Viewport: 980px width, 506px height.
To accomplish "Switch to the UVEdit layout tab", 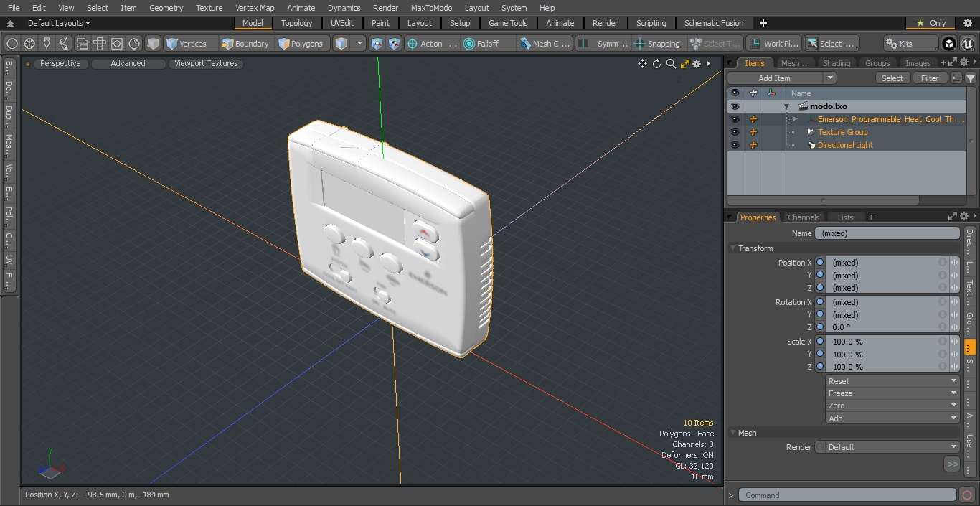I will point(342,23).
